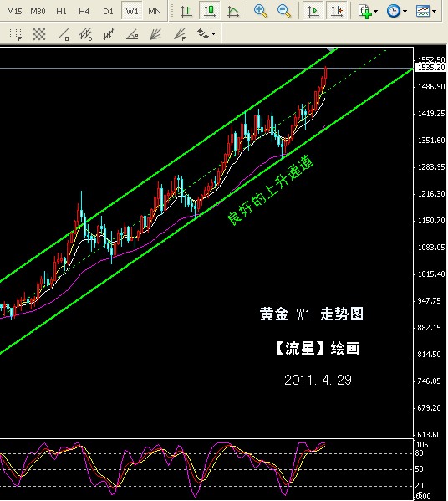Select the Gann fan tool
Viewport: 448px width, 501px height.
pos(155,33)
